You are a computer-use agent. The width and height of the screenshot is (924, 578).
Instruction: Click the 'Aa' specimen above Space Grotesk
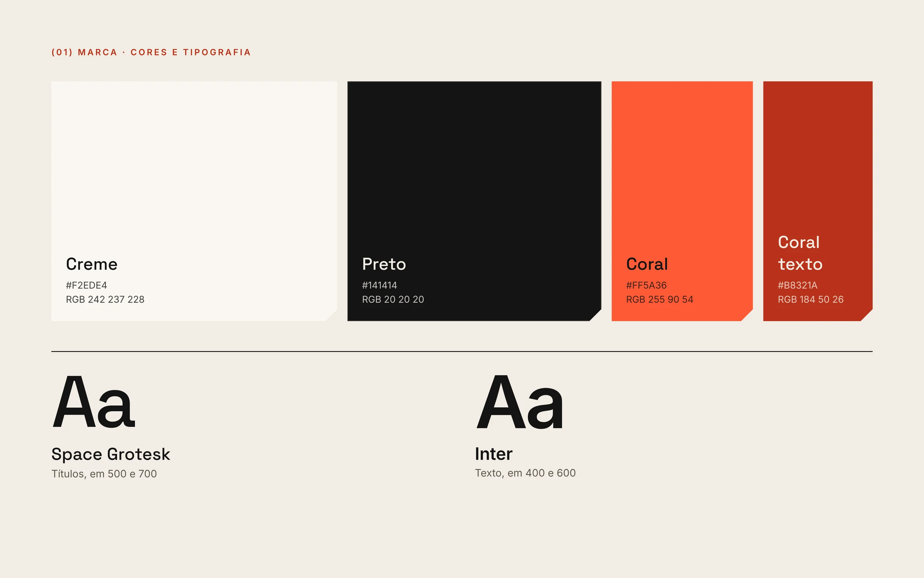click(x=94, y=401)
